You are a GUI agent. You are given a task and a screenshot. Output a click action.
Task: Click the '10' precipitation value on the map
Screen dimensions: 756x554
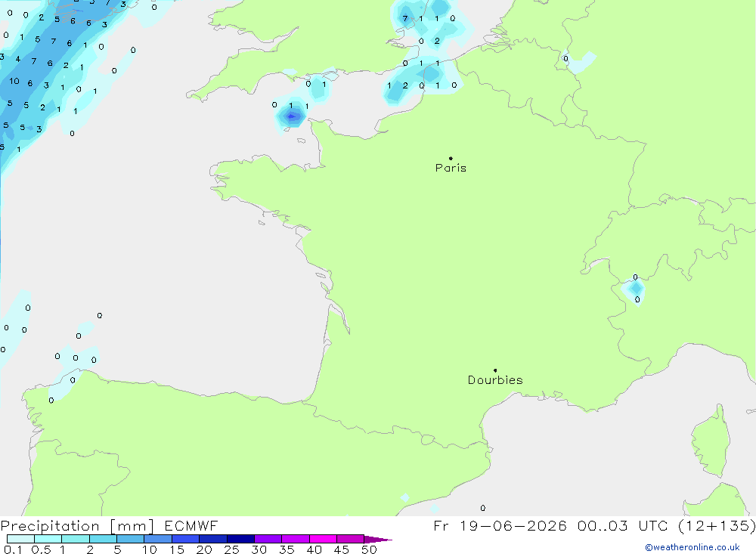tap(14, 81)
